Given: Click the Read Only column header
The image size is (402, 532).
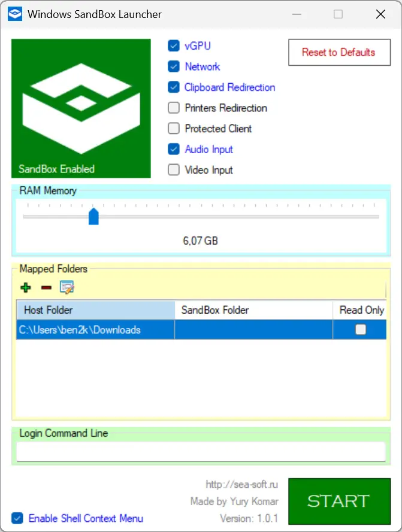Looking at the screenshot, I should click(359, 310).
